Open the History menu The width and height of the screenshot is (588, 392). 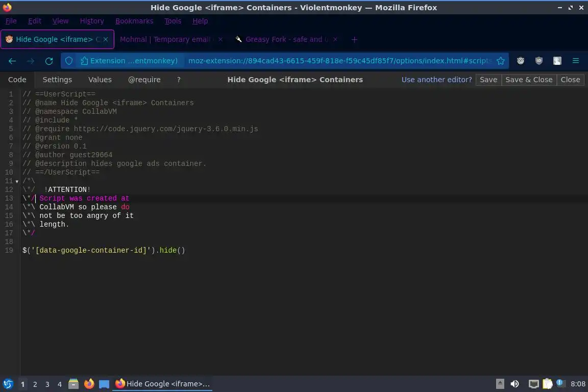coord(92,21)
